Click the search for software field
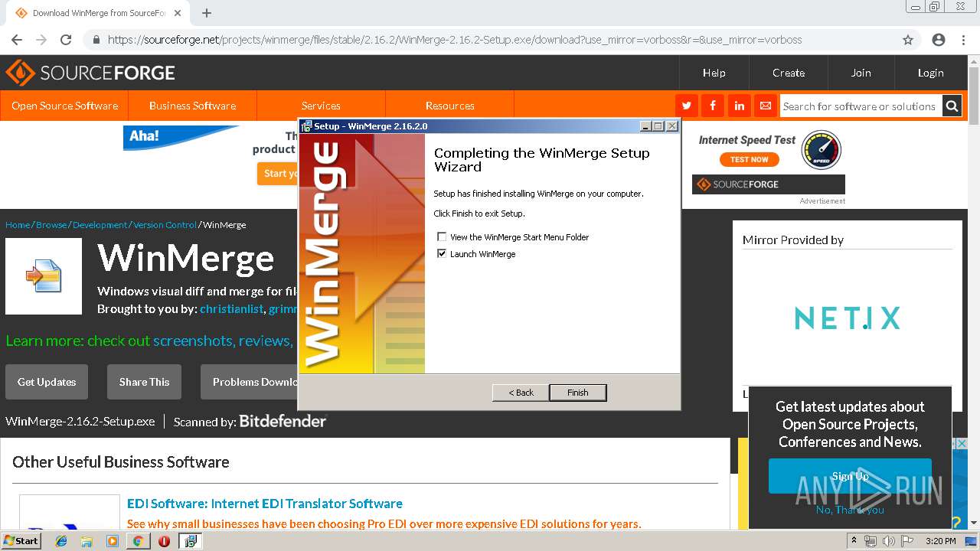Image resolution: width=980 pixels, height=551 pixels. coord(861,106)
